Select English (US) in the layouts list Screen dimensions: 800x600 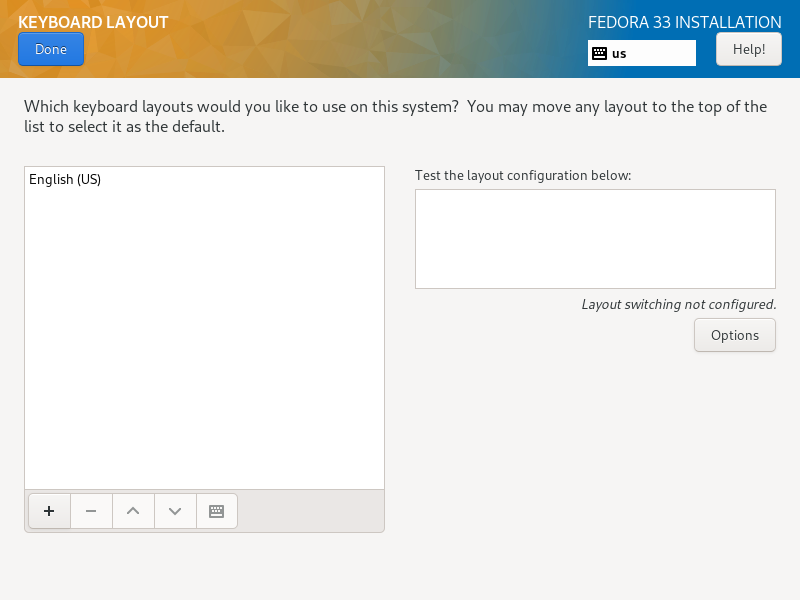204,180
